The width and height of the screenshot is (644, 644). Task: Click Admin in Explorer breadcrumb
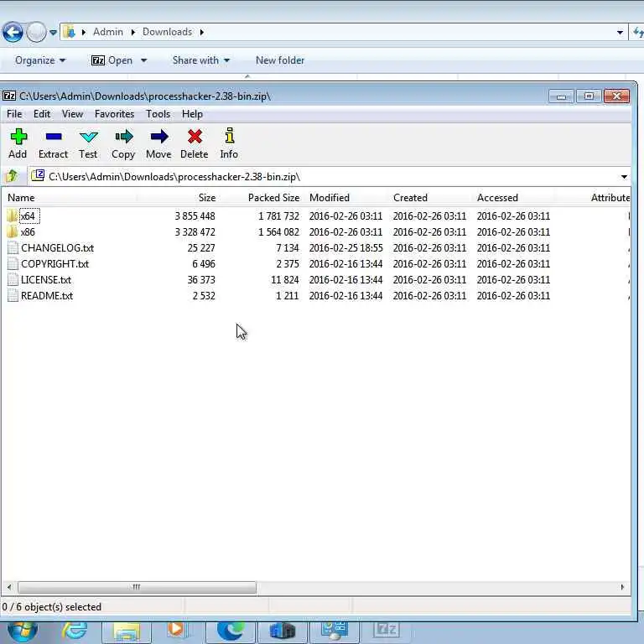[x=108, y=32]
